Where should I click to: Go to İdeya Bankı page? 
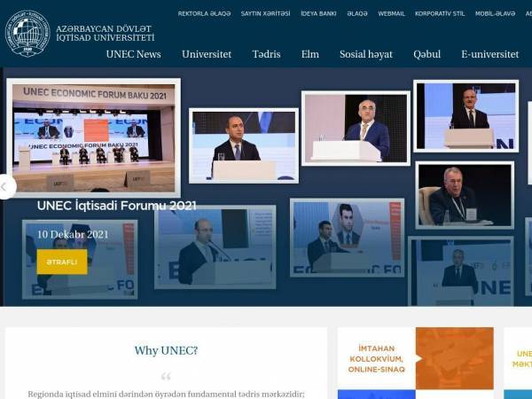318,13
